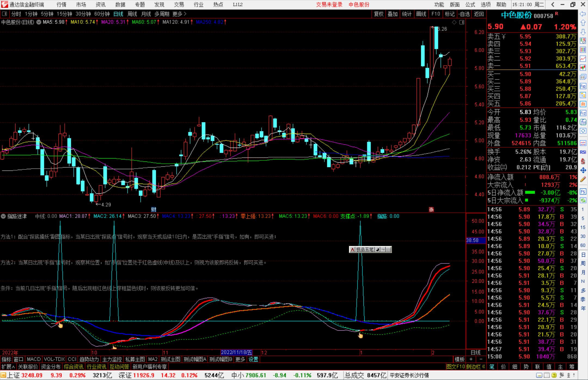The image size is (588, 380).
Task: Toggle the round button beside 中色股份(日线)
Action: pyautogui.click(x=39, y=22)
